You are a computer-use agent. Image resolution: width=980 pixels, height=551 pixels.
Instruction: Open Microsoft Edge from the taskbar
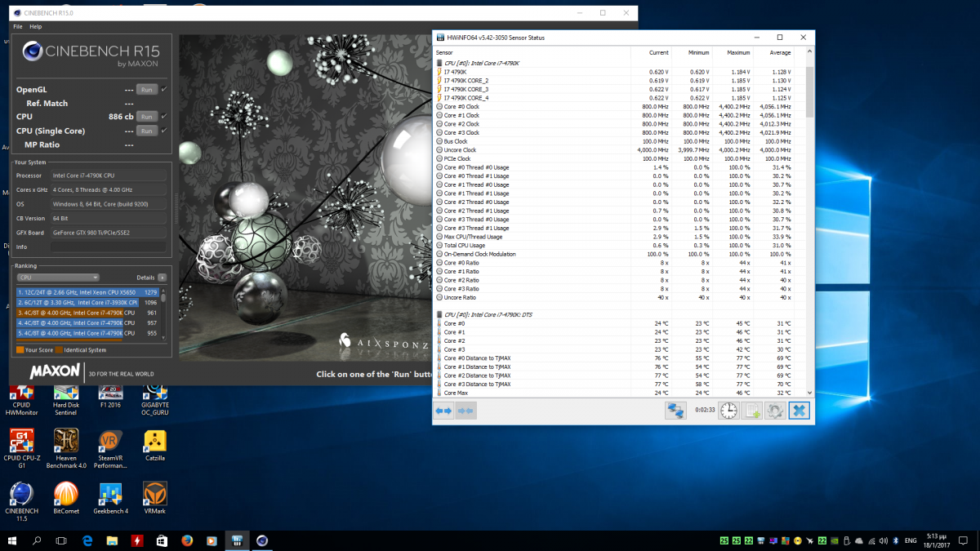click(x=87, y=540)
